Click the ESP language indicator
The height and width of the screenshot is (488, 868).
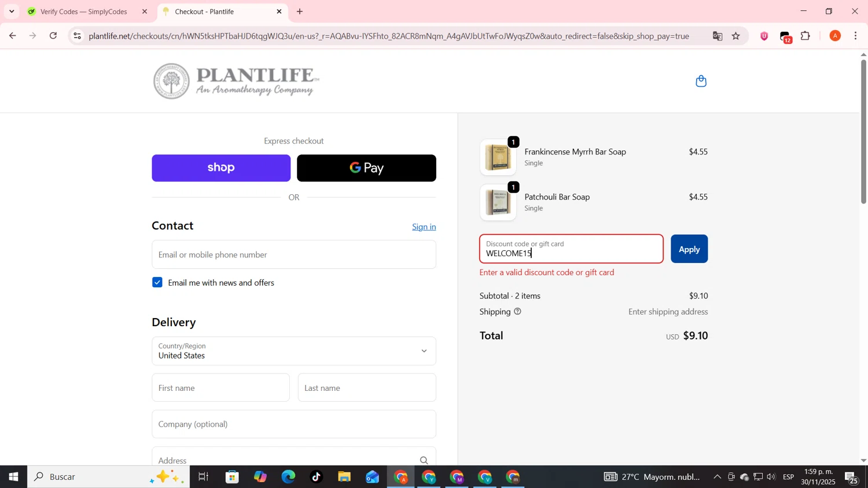pos(789,477)
